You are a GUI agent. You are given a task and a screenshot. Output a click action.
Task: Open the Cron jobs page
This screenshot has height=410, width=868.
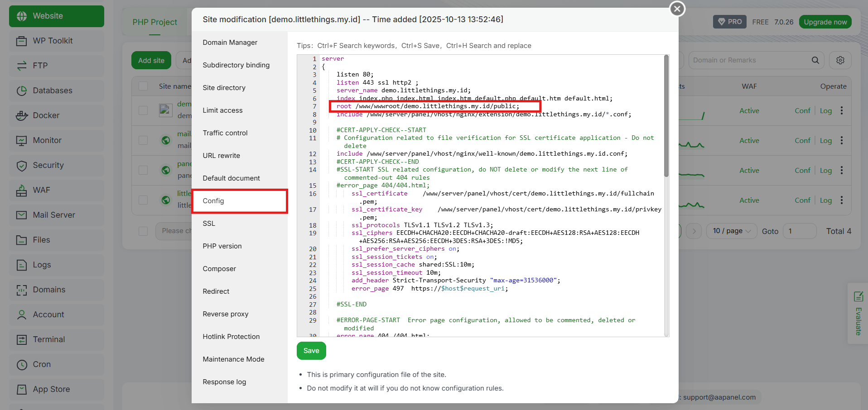tap(57, 364)
